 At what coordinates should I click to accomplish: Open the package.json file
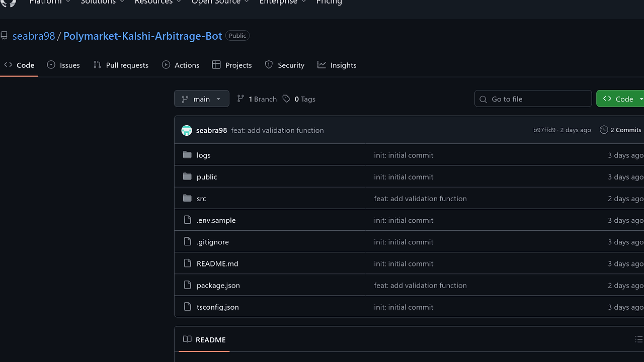click(218, 285)
